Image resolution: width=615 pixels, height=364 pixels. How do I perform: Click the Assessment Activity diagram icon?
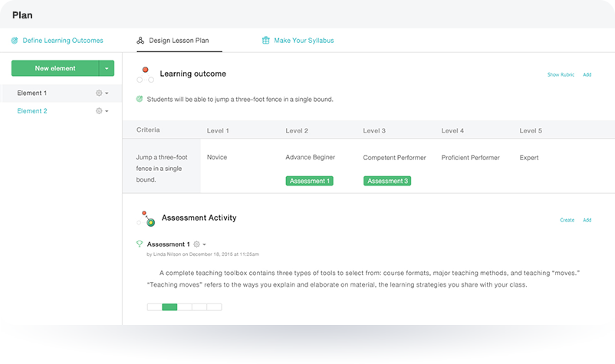pyautogui.click(x=146, y=218)
